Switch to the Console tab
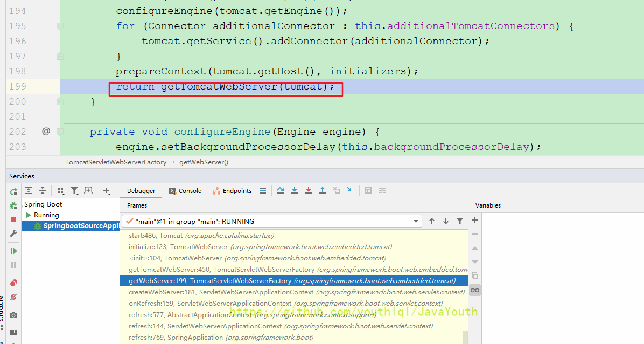The width and height of the screenshot is (644, 344). pyautogui.click(x=185, y=191)
